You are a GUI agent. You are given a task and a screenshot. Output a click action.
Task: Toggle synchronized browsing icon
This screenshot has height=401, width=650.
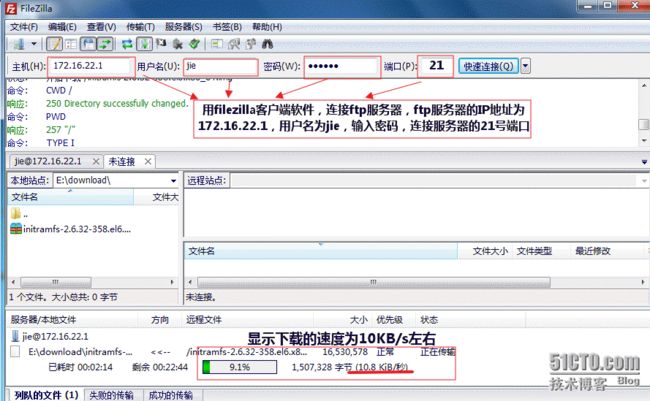pyautogui.click(x=251, y=44)
